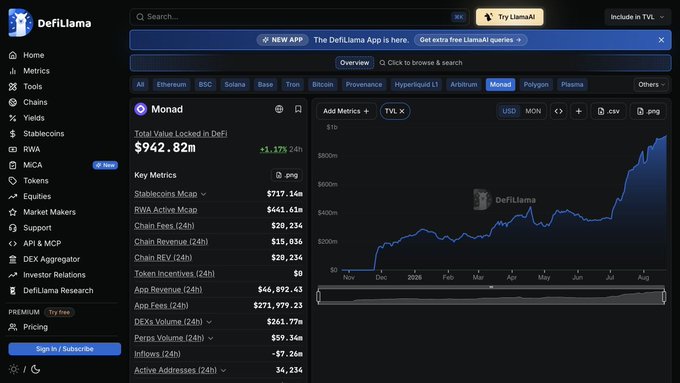Screen dimensions: 680x383
Task: Expand Stablecoins Mcap details
Action: (203, 194)
